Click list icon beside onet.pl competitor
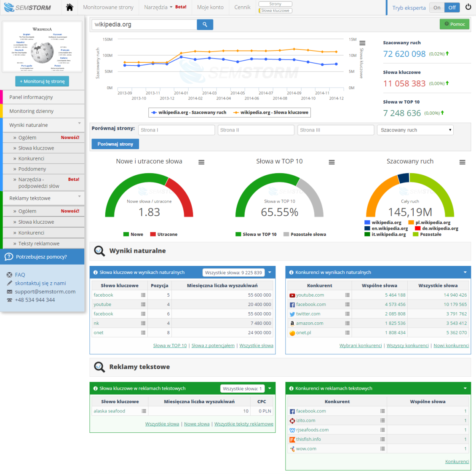The height and width of the screenshot is (474, 476). click(x=347, y=332)
